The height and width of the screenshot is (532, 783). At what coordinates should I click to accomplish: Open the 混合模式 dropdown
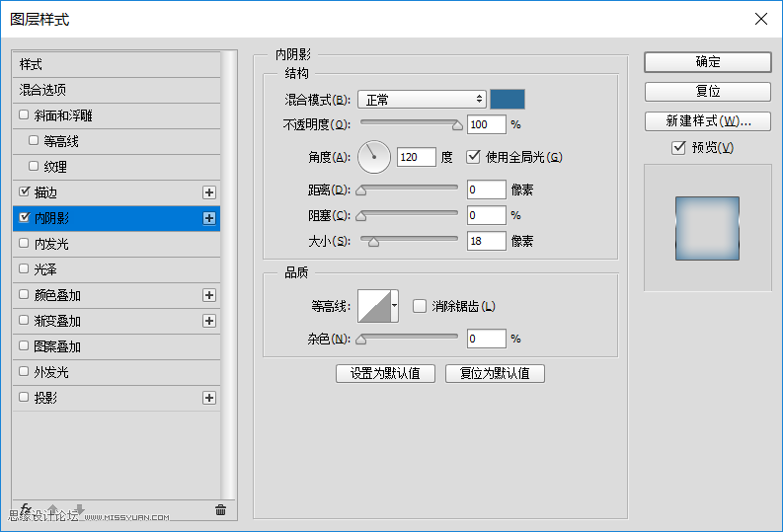[422, 100]
